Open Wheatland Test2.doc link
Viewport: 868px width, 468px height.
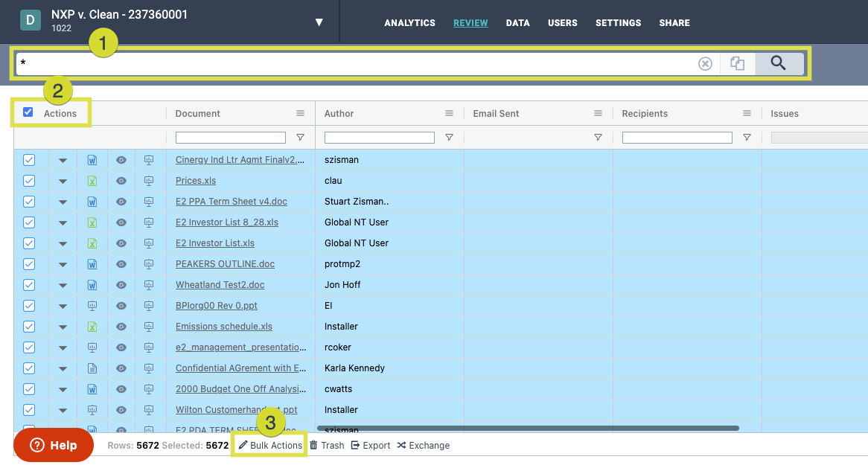(220, 285)
